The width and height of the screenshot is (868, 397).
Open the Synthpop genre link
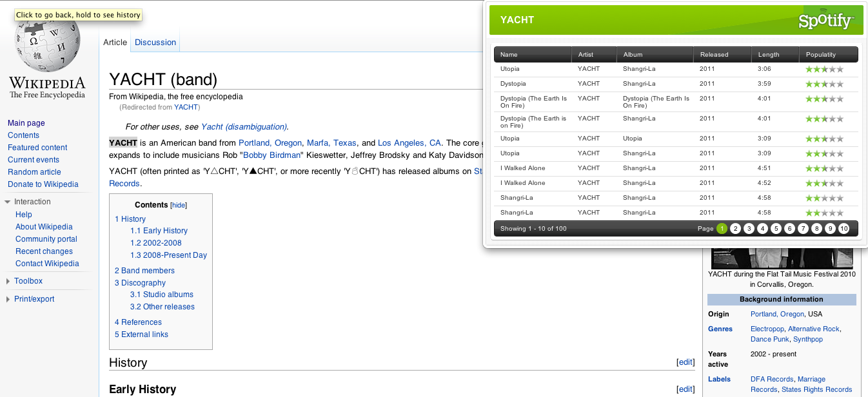(808, 339)
